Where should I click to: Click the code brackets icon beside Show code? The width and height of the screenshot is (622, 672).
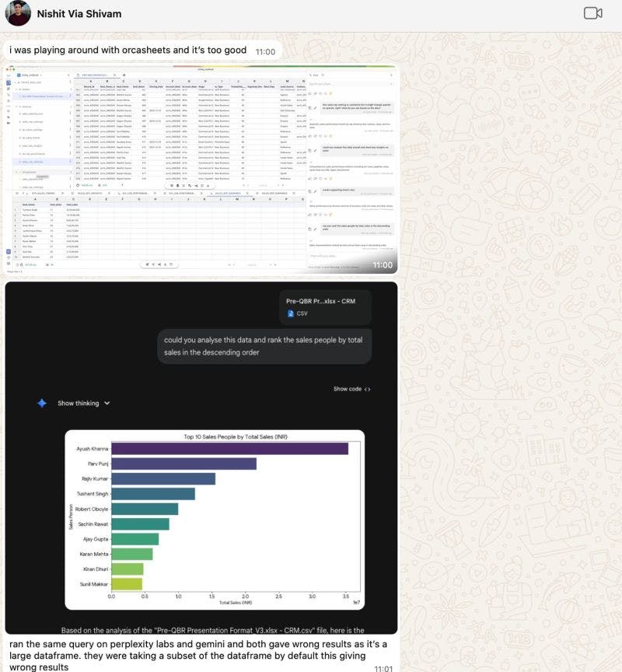pyautogui.click(x=367, y=389)
